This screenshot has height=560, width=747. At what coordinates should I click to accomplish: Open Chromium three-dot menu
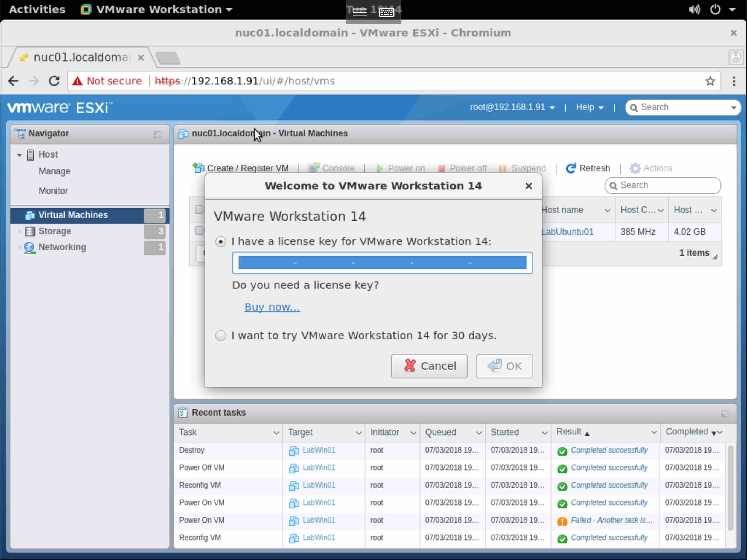coord(734,81)
